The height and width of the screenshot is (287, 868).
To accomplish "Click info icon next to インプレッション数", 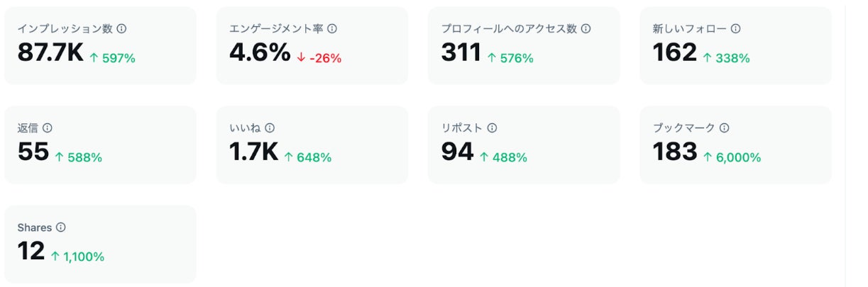I will point(121,29).
